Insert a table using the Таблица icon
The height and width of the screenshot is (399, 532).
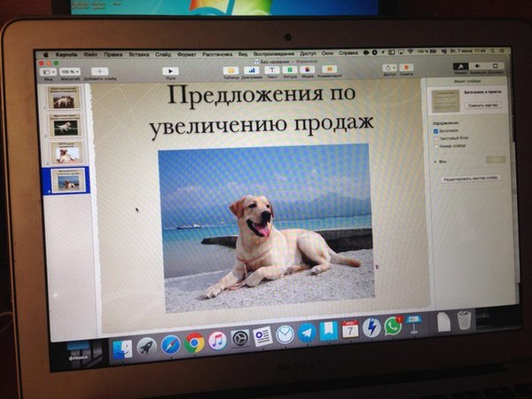coord(231,69)
